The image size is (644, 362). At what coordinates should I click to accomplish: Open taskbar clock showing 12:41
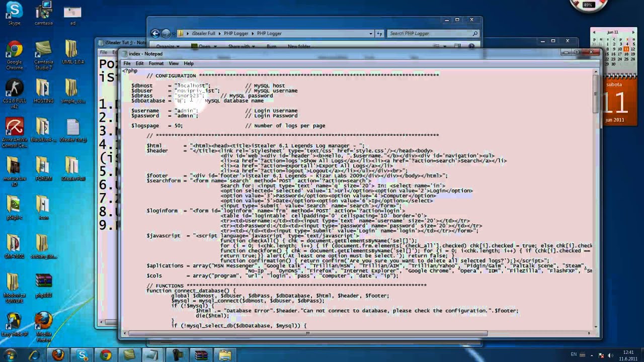[628, 355]
